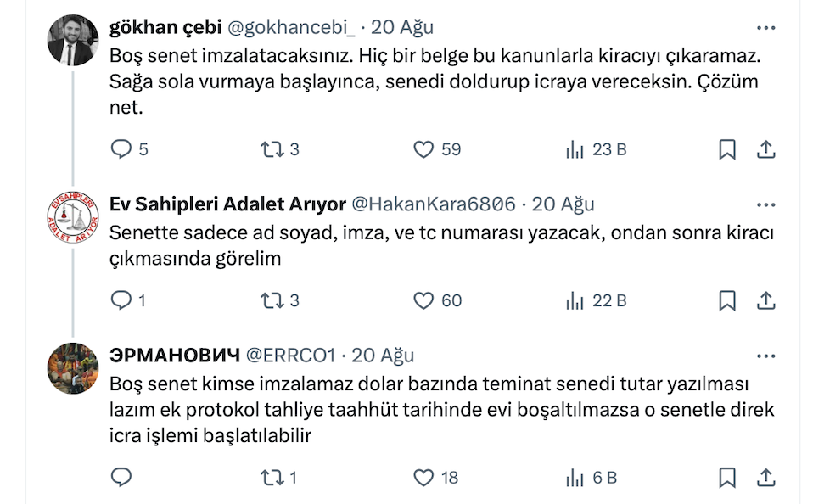
Task: Open more options for ЭРМАНОВИЧ's tweet
Action: (765, 355)
